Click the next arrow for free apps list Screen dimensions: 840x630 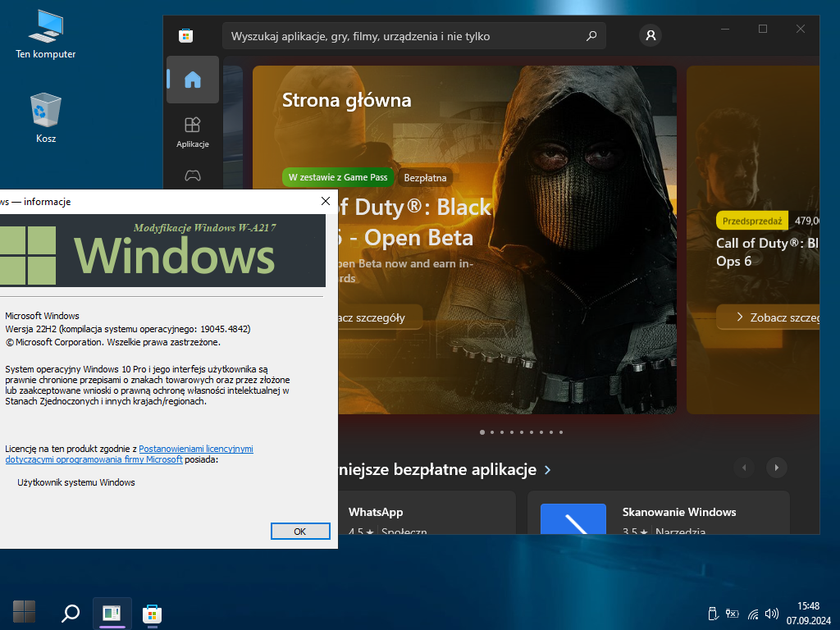[x=776, y=468]
